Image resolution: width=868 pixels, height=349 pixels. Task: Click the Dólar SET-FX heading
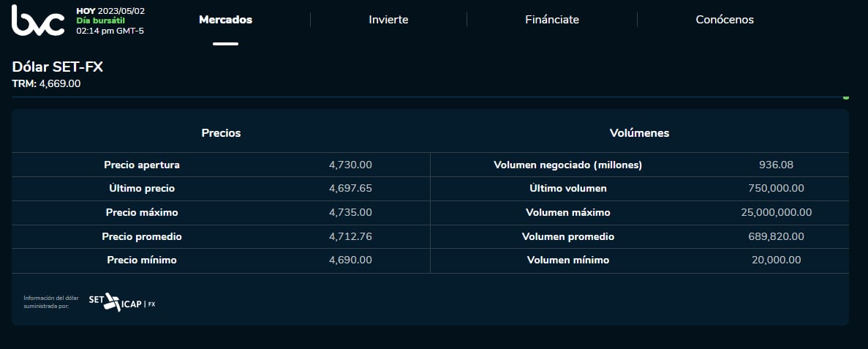(x=58, y=67)
